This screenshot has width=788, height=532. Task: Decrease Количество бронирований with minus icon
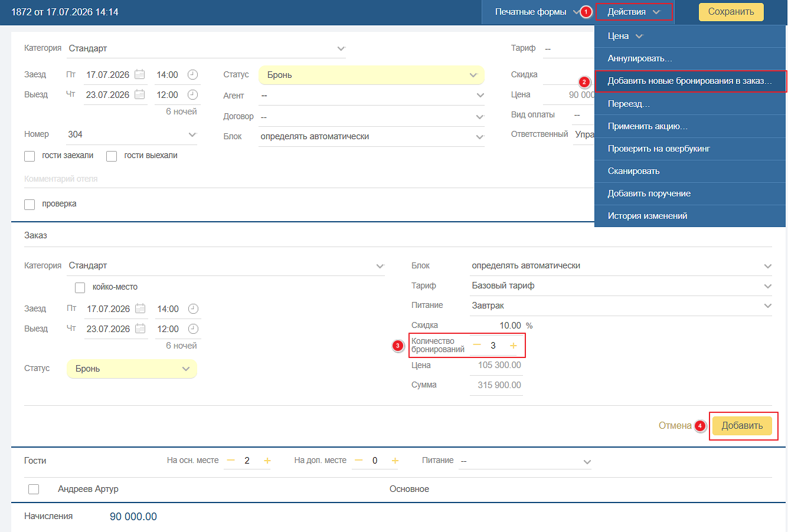coord(477,345)
